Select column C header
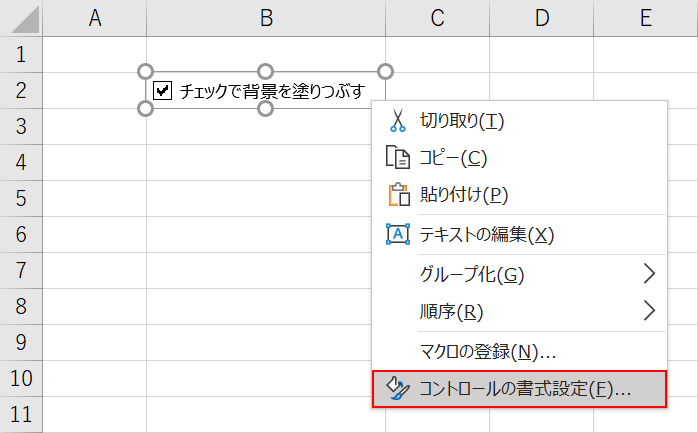Viewport: 698px width, 433px height. click(x=437, y=18)
